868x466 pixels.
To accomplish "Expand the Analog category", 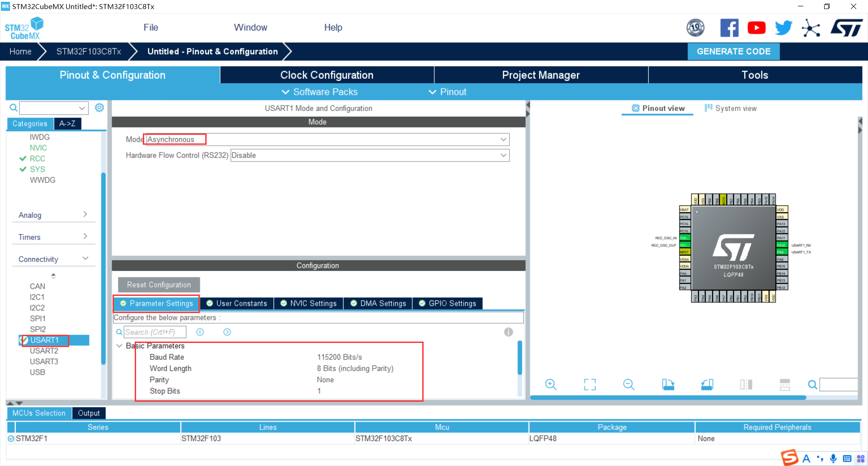I will [53, 215].
